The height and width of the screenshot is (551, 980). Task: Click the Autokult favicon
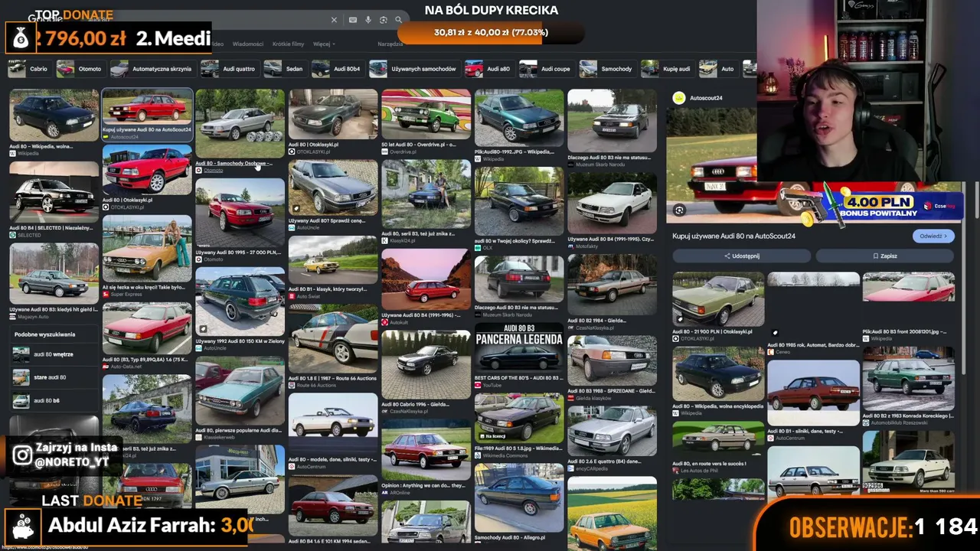(x=385, y=322)
